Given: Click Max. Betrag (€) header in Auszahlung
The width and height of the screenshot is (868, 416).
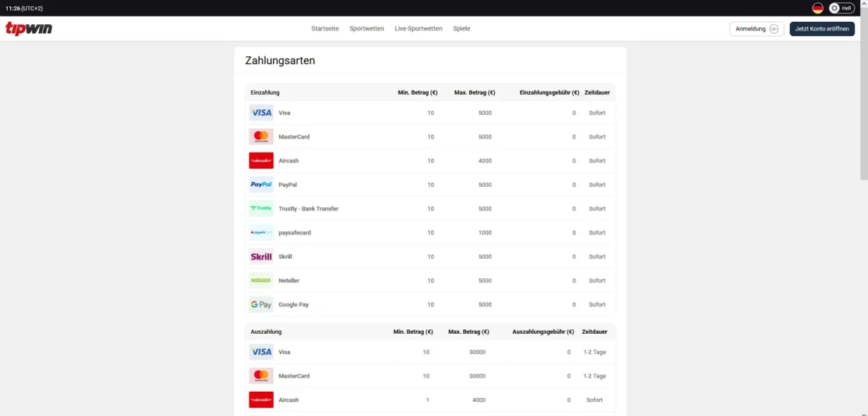Looking at the screenshot, I should 469,332.
